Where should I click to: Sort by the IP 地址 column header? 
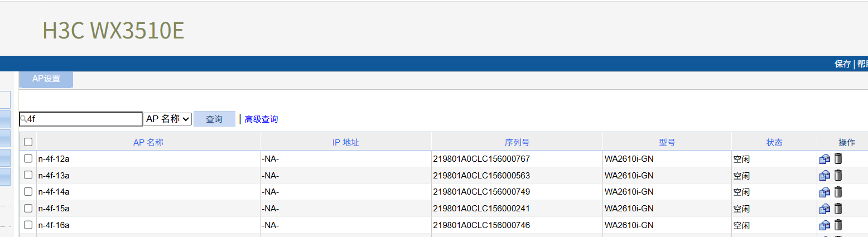tap(346, 142)
